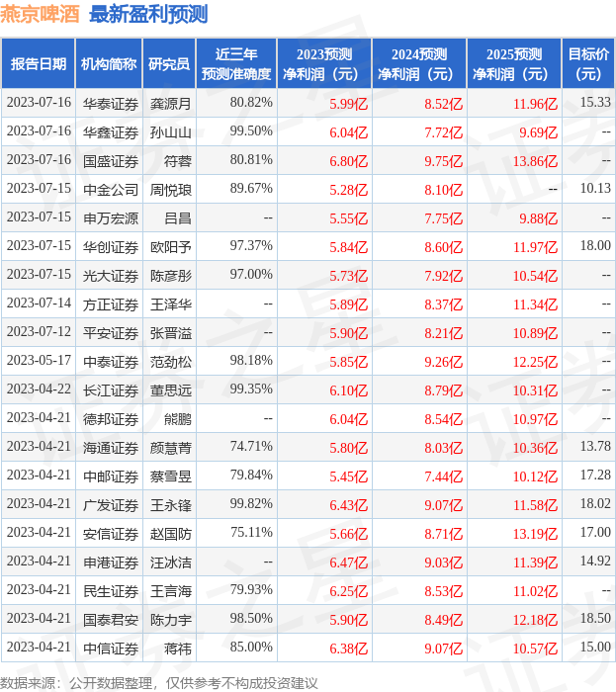This screenshot has height=692, width=616.
Task: Click the date 2023-07-14
Action: tap(39, 303)
